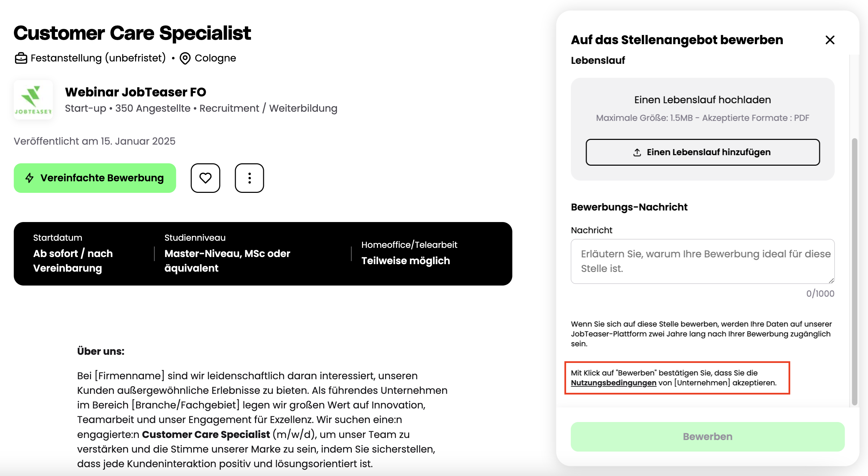Click the Nachricht message text field
This screenshot has width=868, height=476.
click(702, 261)
